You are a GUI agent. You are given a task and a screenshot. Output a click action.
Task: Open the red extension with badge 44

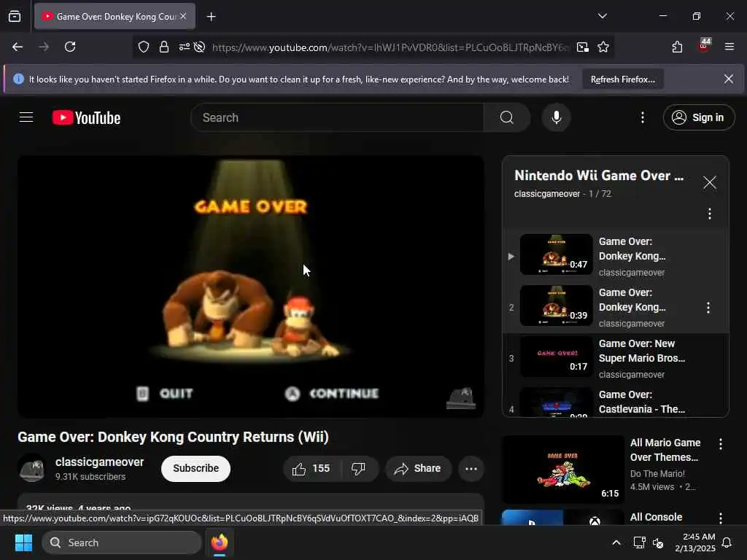(704, 46)
